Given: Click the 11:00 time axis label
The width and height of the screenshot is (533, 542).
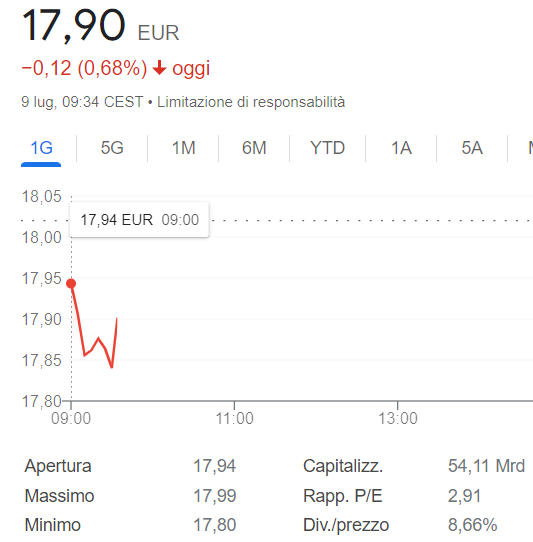Looking at the screenshot, I should 235,418.
